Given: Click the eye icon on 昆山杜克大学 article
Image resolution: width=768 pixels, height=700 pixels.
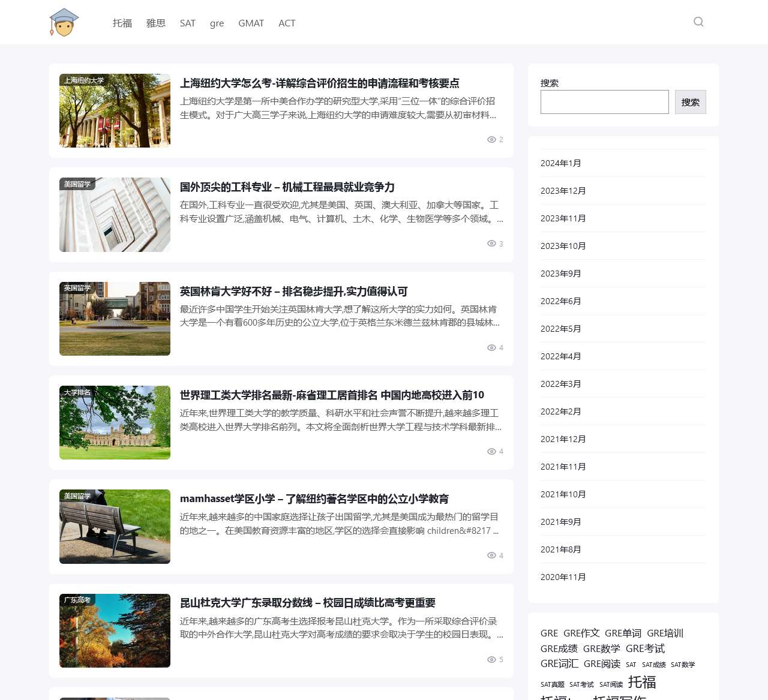Looking at the screenshot, I should (x=492, y=659).
